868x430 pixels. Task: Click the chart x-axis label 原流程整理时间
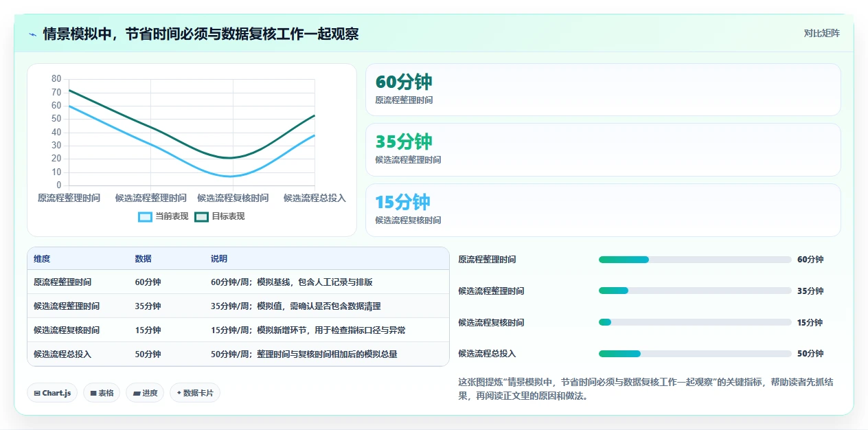(69, 198)
